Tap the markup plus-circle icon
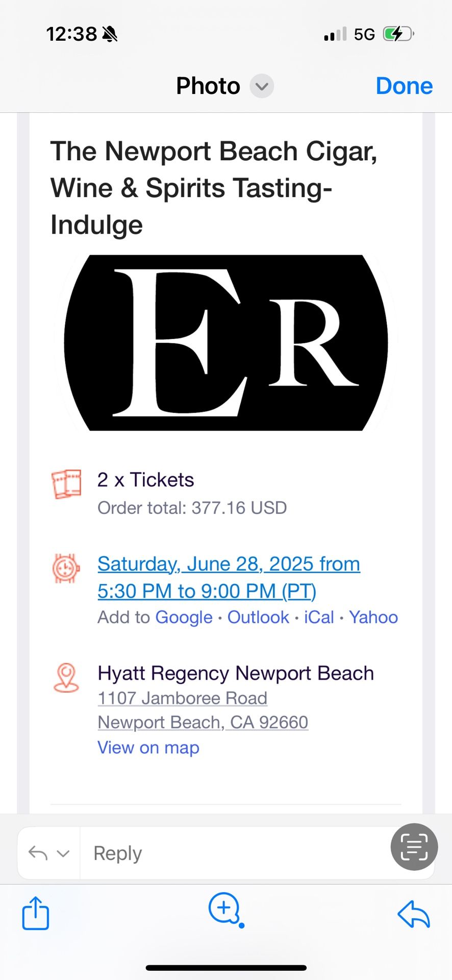Viewport: 452px width, 980px height. 225,910
